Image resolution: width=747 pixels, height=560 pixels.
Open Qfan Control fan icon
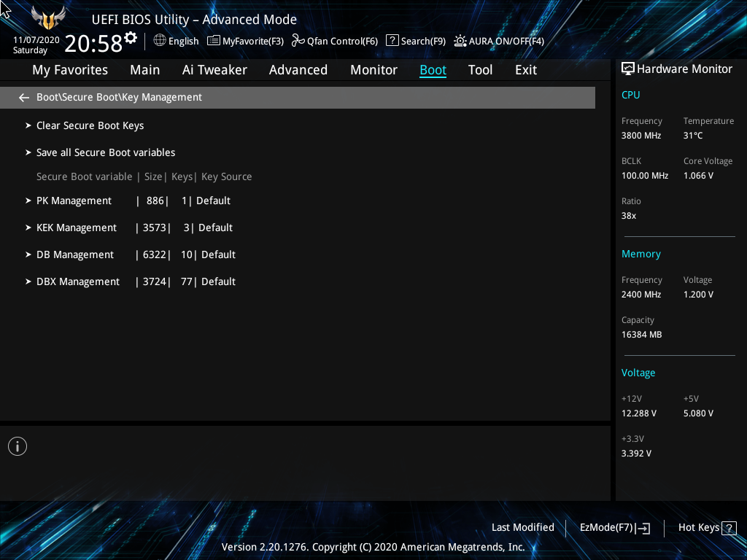click(x=298, y=41)
